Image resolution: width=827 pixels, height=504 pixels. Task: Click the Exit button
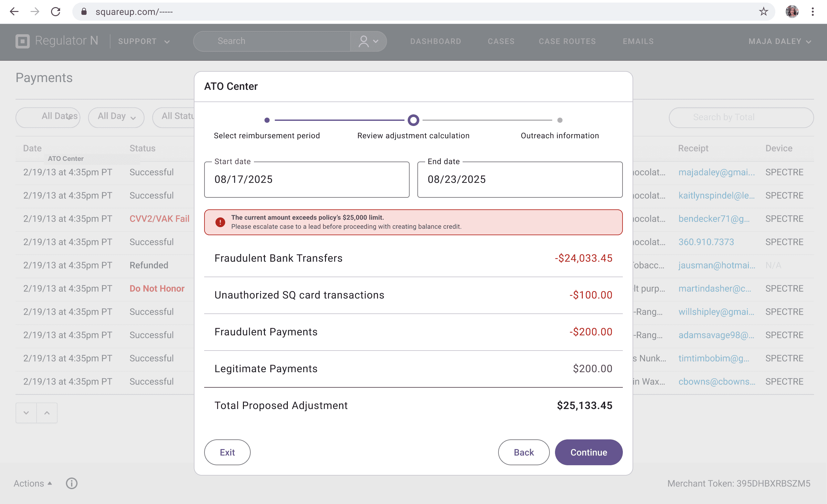[227, 452]
